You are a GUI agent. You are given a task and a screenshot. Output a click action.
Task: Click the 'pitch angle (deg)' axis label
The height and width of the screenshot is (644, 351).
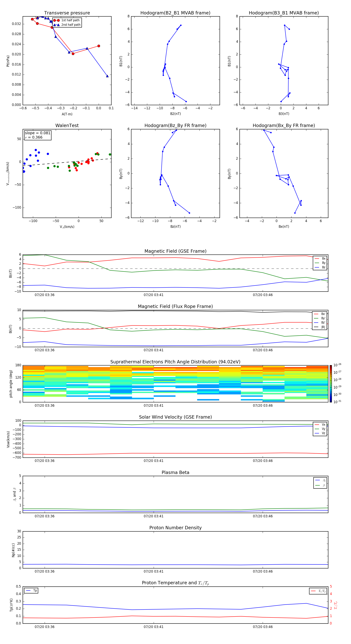click(x=11, y=384)
